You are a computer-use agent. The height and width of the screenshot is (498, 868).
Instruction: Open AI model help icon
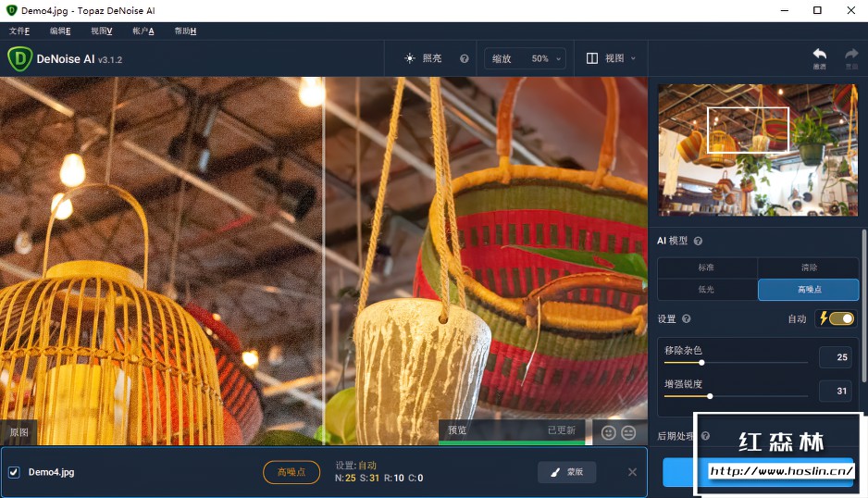pos(698,241)
